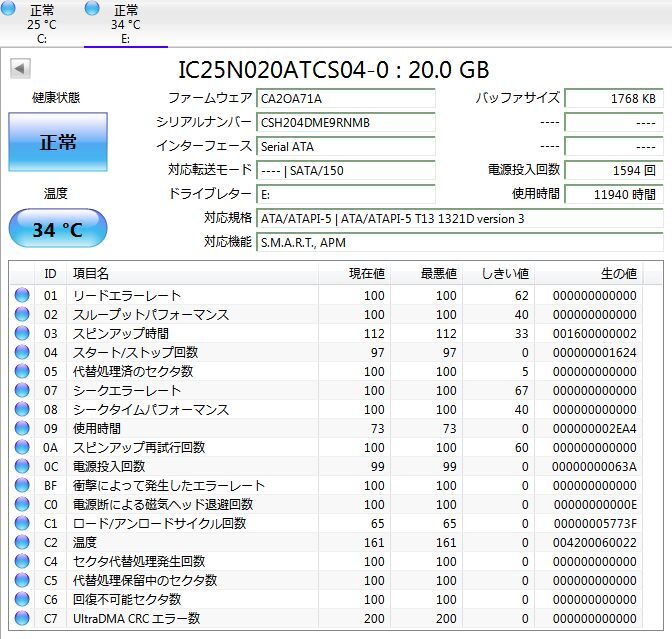Select the C: drive tab
Screen dimensions: 672x639
click(x=41, y=24)
